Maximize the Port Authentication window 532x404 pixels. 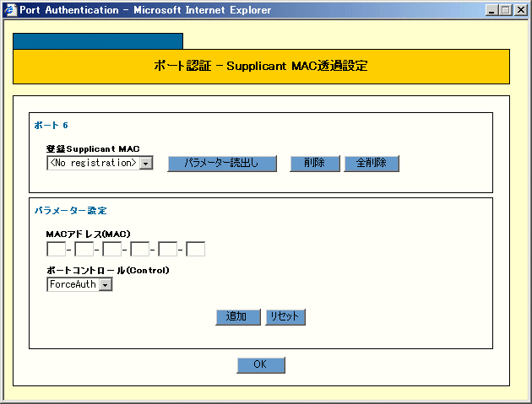pos(506,10)
